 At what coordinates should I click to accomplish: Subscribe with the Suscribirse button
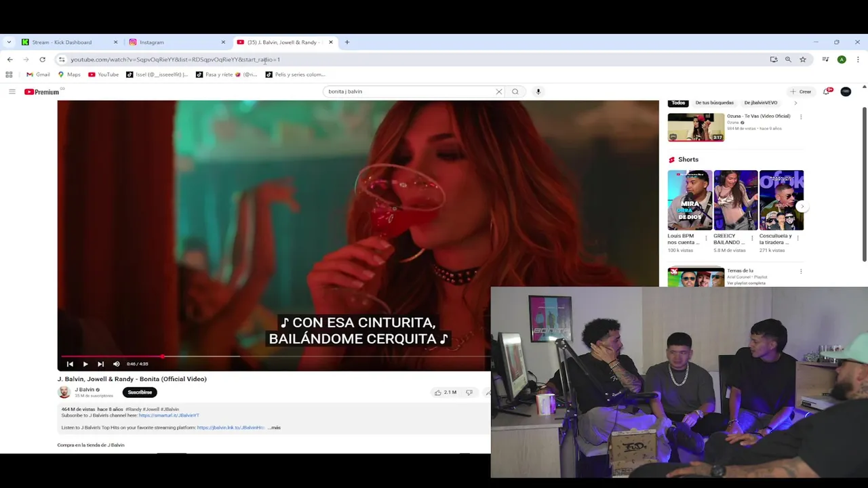pyautogui.click(x=140, y=392)
